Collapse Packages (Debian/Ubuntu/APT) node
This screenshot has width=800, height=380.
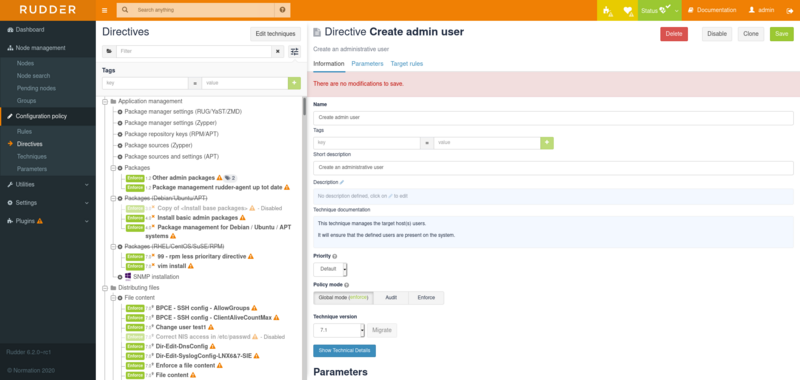tap(113, 198)
